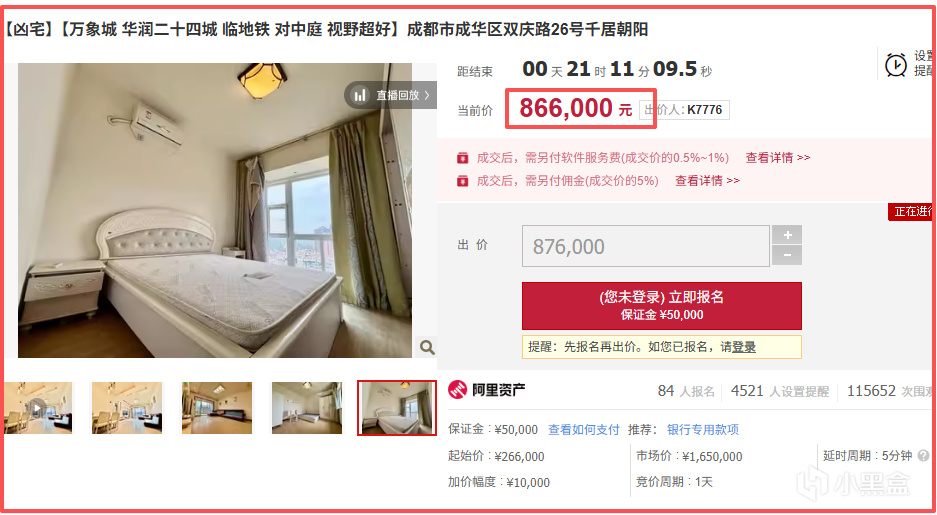937x515 pixels.
Task: Decrease bid with the minus button
Action: click(x=787, y=256)
